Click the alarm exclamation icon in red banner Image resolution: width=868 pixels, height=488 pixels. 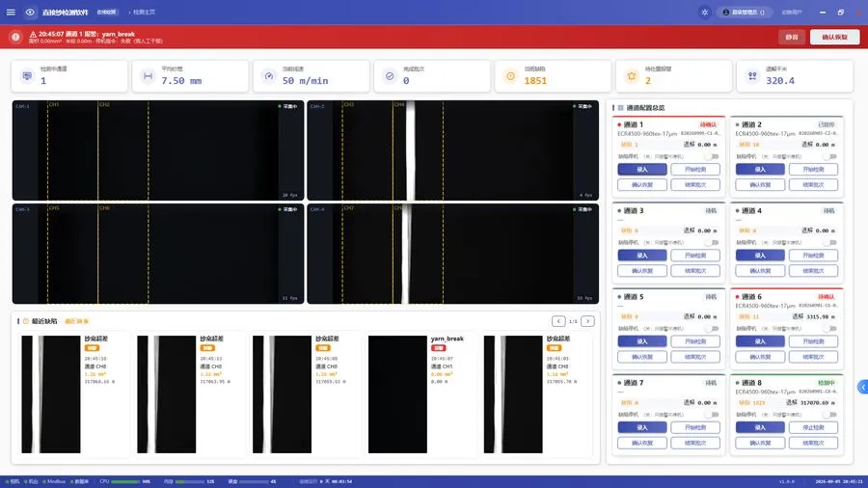(x=15, y=37)
